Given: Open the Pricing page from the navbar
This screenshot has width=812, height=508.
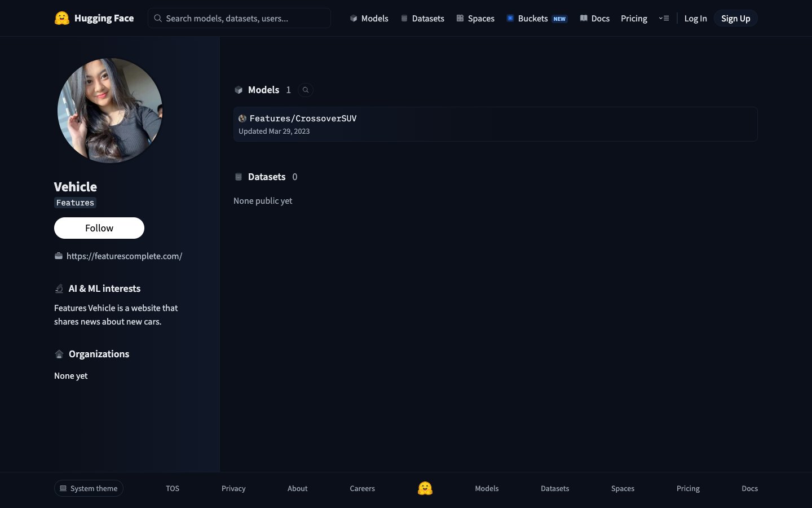Looking at the screenshot, I should (634, 18).
